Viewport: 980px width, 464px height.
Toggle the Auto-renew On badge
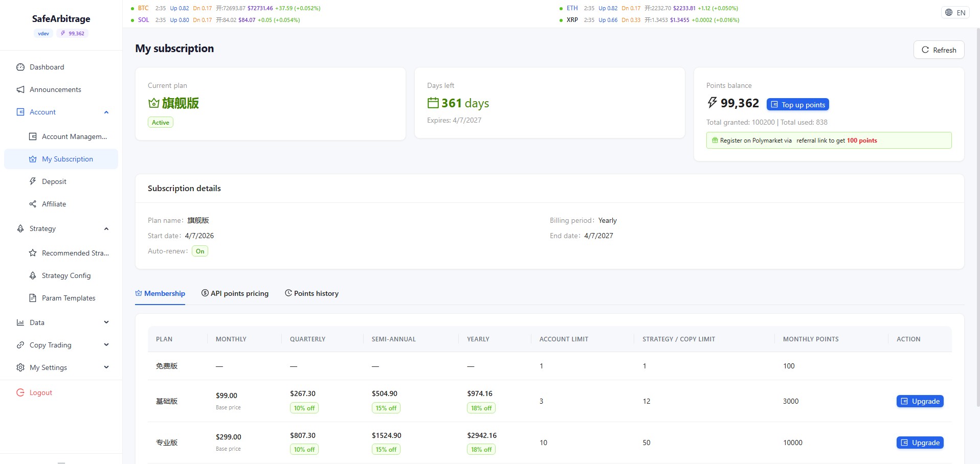pyautogui.click(x=199, y=251)
